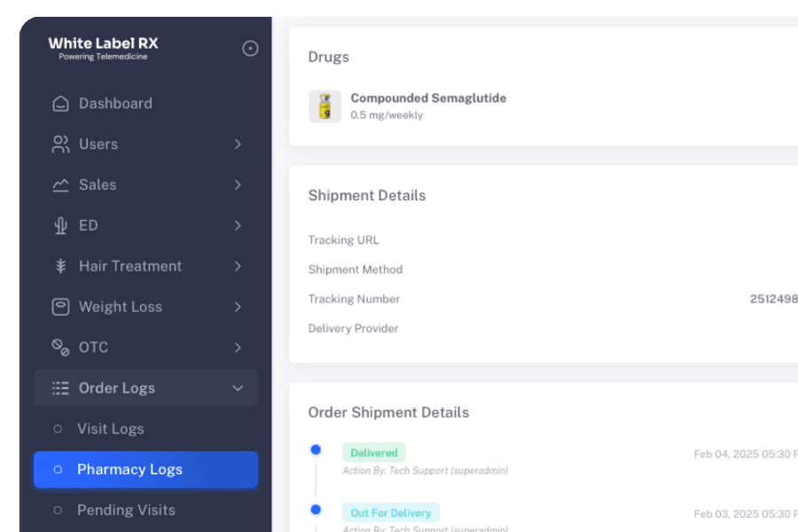Click the 0.5 mg/weekly dosage text
The image size is (798, 532).
click(387, 115)
